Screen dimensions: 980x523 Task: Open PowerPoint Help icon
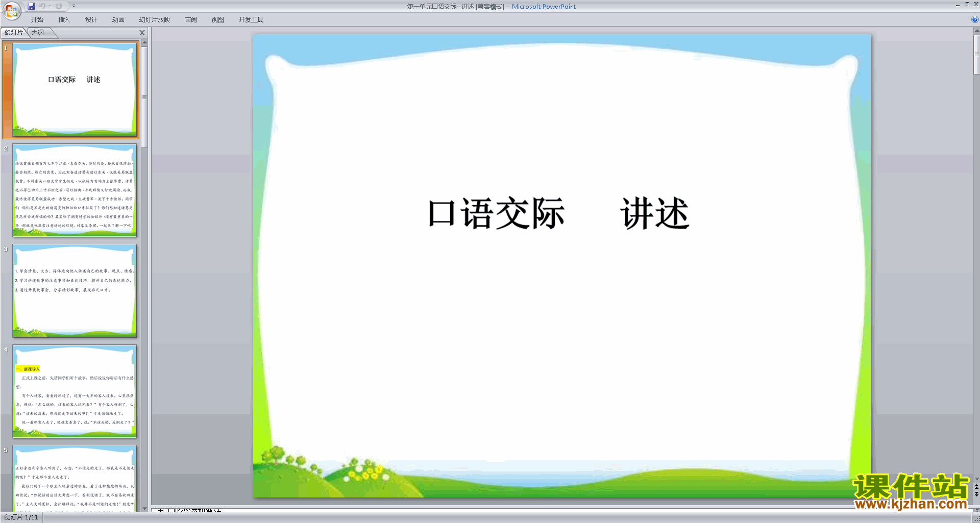(x=975, y=20)
